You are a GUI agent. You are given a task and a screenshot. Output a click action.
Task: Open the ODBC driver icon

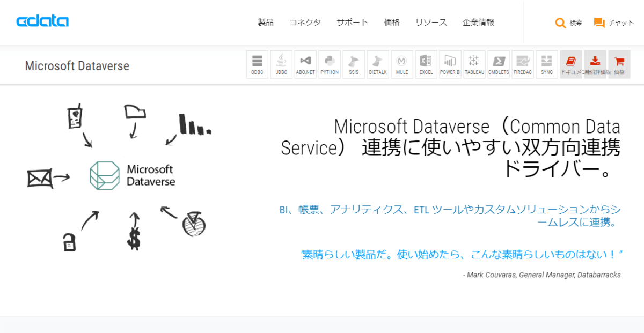[257, 64]
